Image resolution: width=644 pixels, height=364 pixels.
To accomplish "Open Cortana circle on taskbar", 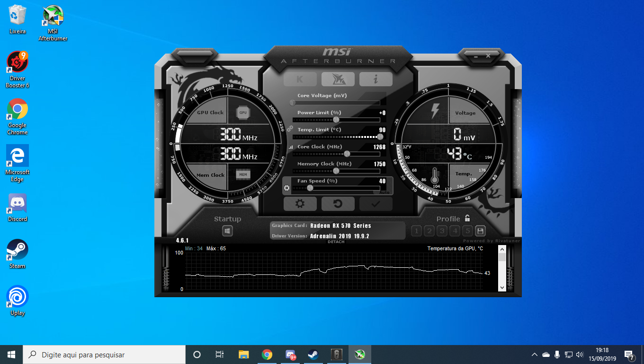I will click(197, 355).
